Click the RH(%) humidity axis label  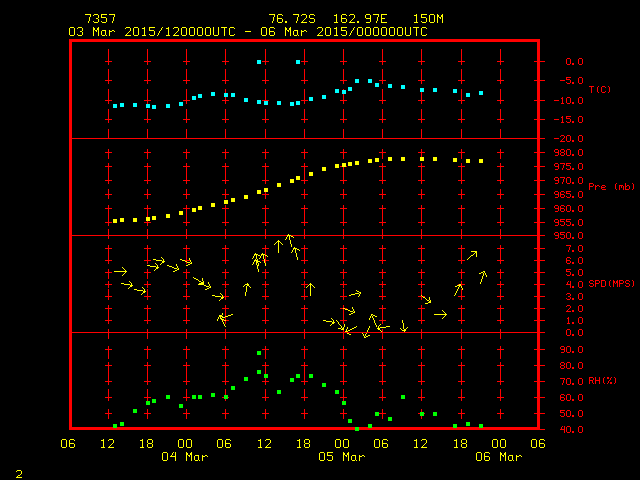tap(599, 381)
